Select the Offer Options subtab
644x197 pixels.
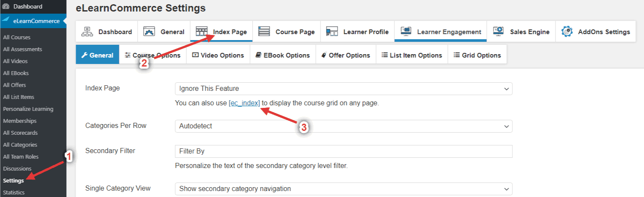346,55
